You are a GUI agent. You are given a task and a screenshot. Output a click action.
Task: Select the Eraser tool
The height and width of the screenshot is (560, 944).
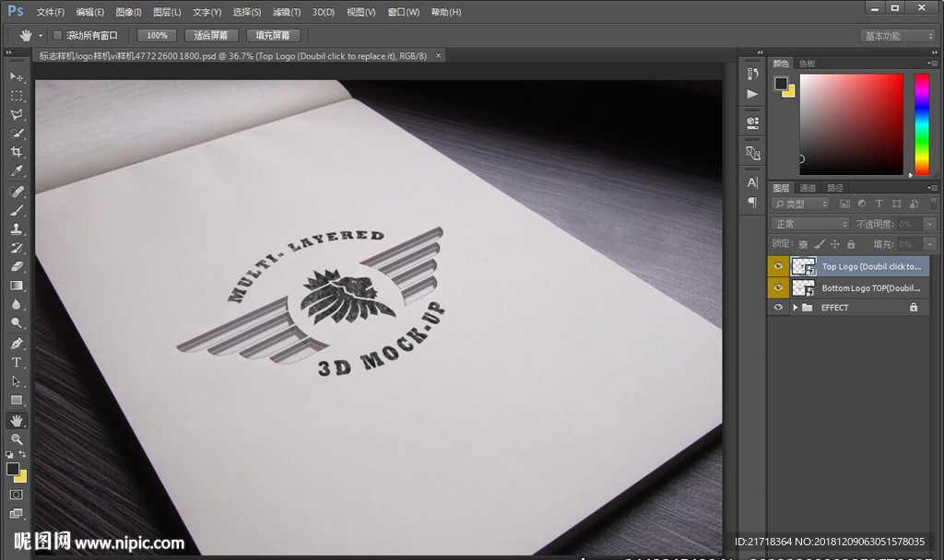17,266
